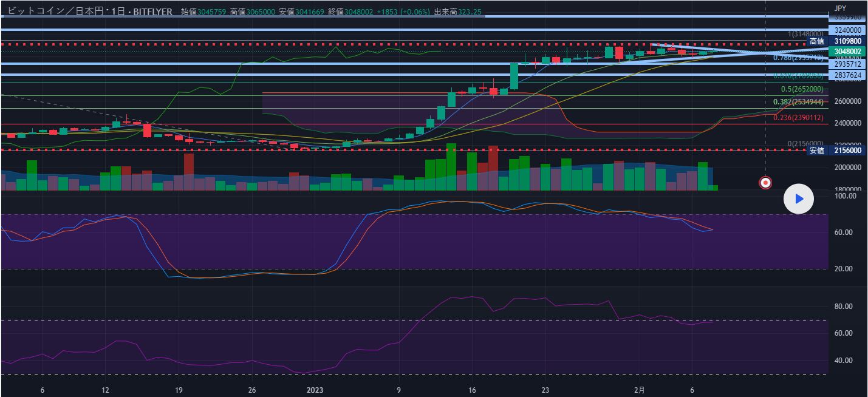
Task: Click the current price tag 3048002
Action: pyautogui.click(x=848, y=52)
